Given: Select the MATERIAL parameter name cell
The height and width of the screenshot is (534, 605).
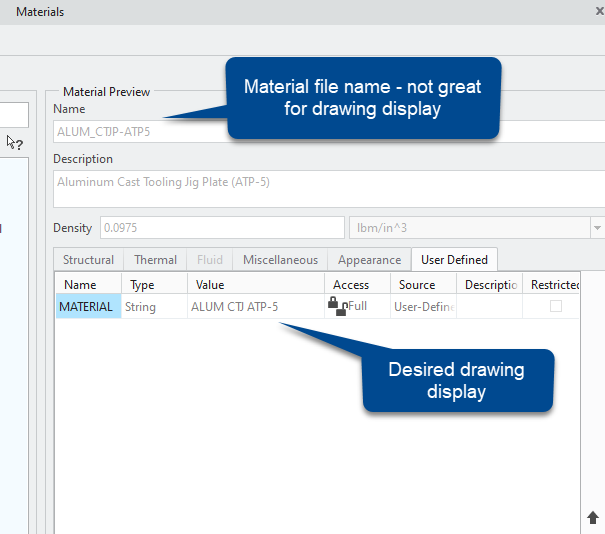Looking at the screenshot, I should coord(87,307).
